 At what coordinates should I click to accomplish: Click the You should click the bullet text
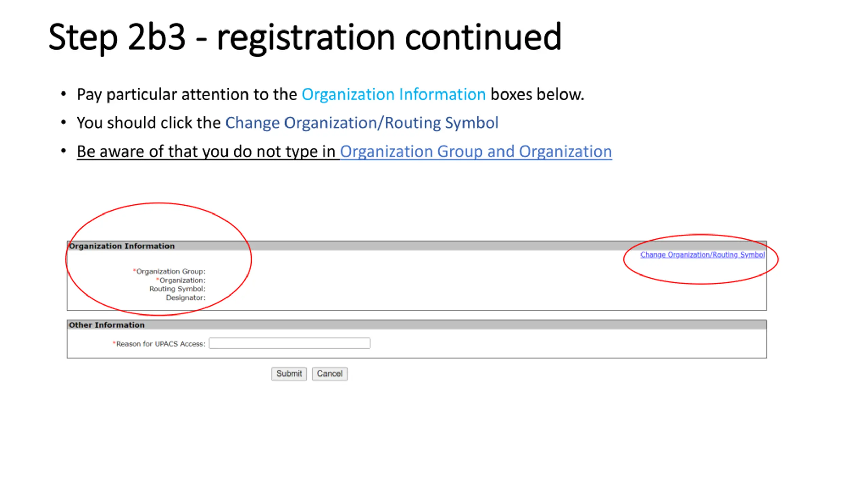[149, 123]
